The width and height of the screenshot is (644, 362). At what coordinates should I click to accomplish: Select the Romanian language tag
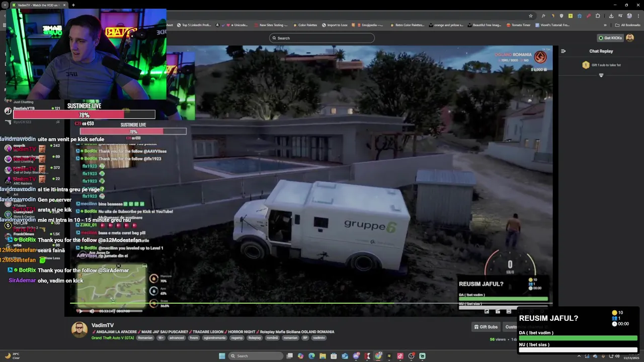coord(145,338)
